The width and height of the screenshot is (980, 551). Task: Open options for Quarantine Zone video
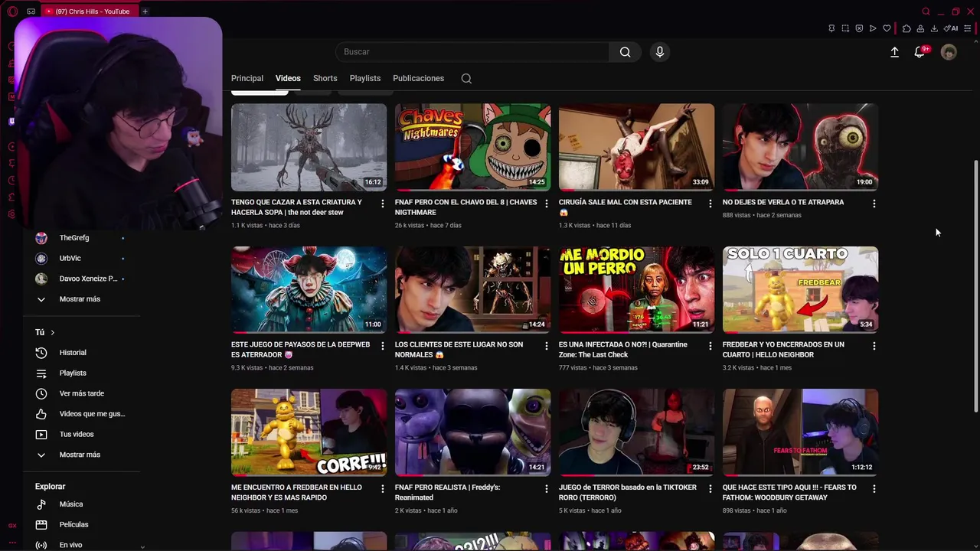point(710,346)
